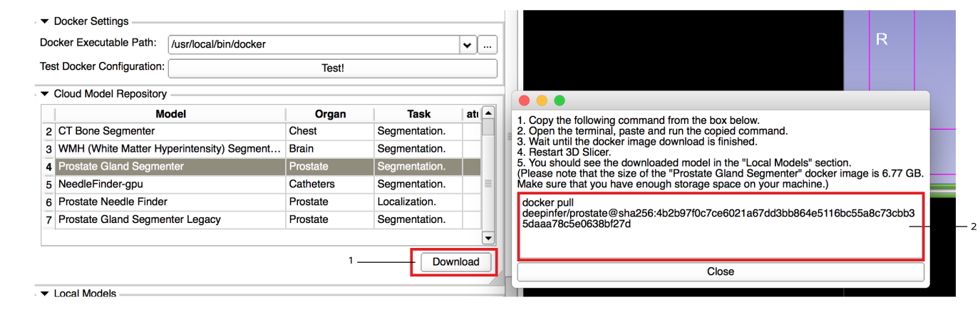Select Prostate Needle Finder row
Viewport: 980px width, 312px height.
(x=262, y=202)
